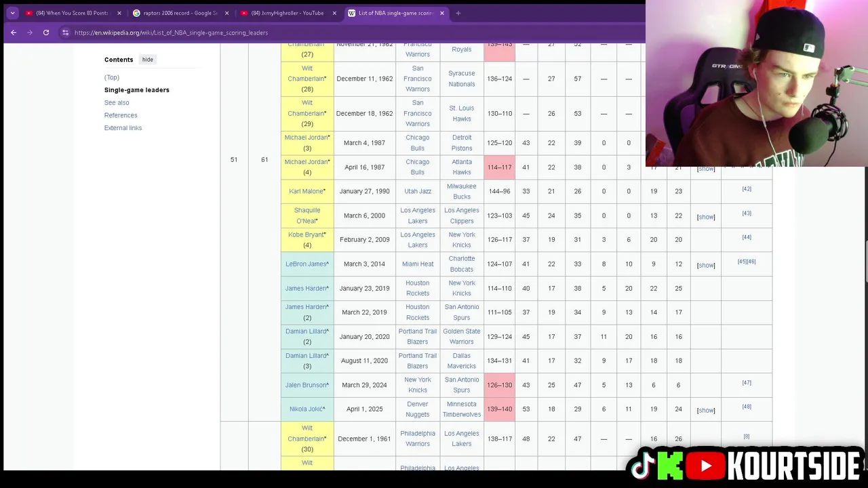Switch to JxmyHighroller YouTube tab
This screenshot has height=488, width=868.
point(288,13)
